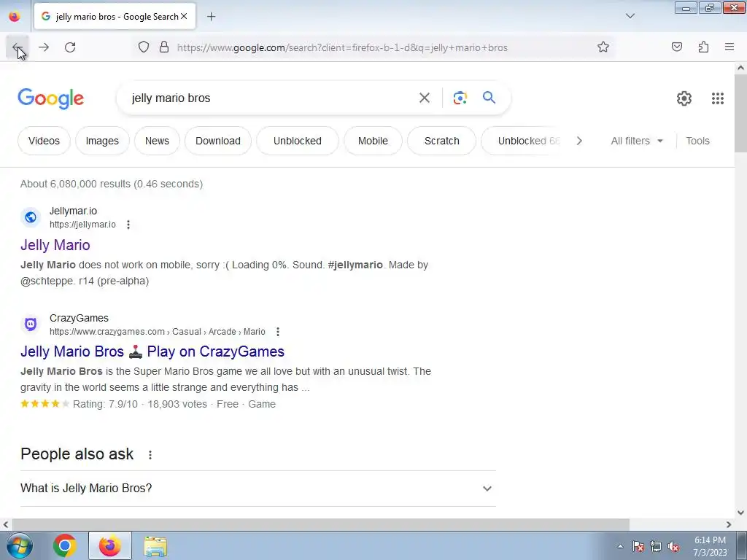
Task: Open the Jelly Mario result link
Action: 55,245
